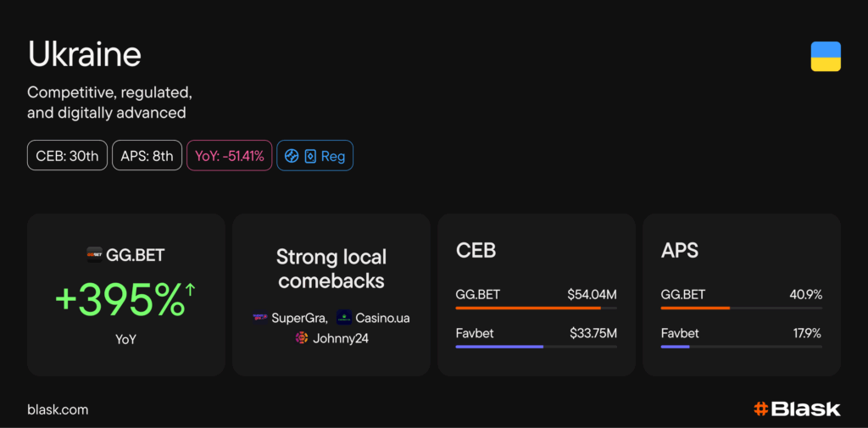The width and height of the screenshot is (868, 428).
Task: Select the APS: 8th badge
Action: [147, 156]
